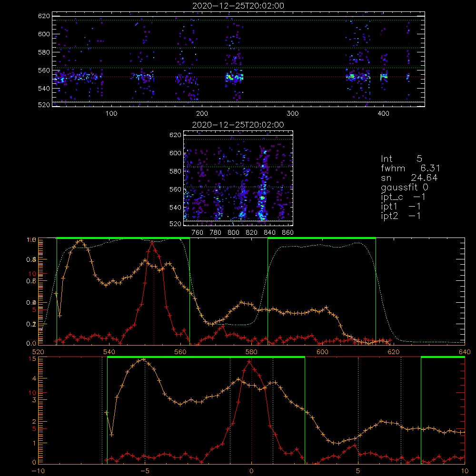Image resolution: width=476 pixels, height=476 pixels.
Task: Click x-axis label 100 of top image
Action: 111,114
